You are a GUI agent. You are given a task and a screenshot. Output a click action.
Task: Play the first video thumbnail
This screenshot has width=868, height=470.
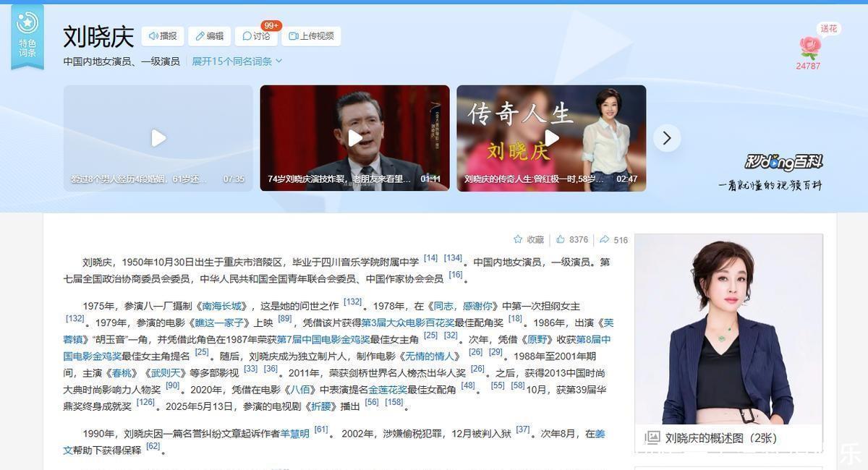point(158,138)
